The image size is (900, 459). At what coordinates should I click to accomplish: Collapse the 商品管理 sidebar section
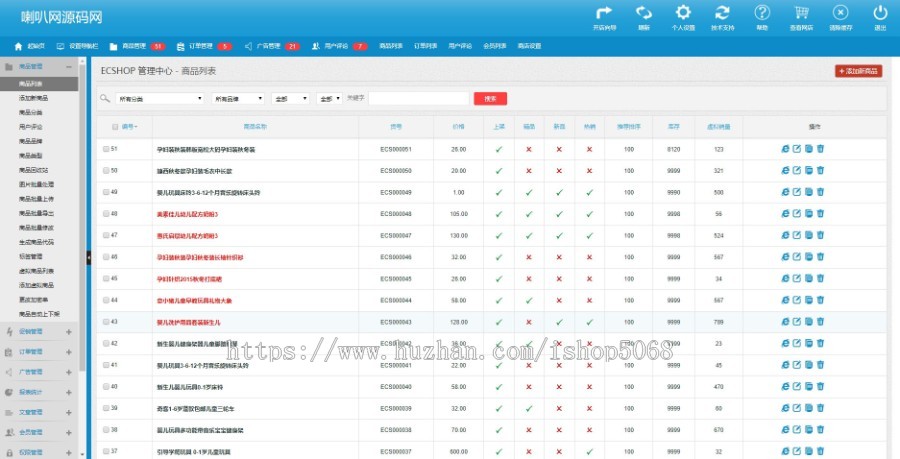[69, 67]
